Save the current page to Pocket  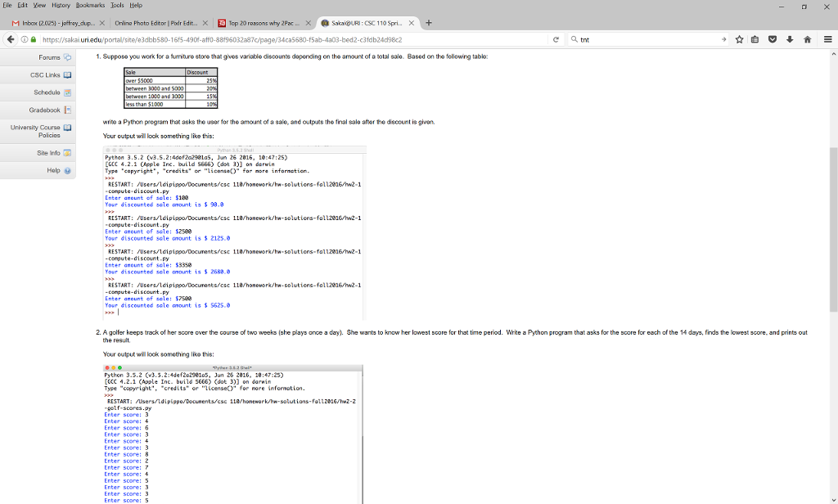coord(773,39)
